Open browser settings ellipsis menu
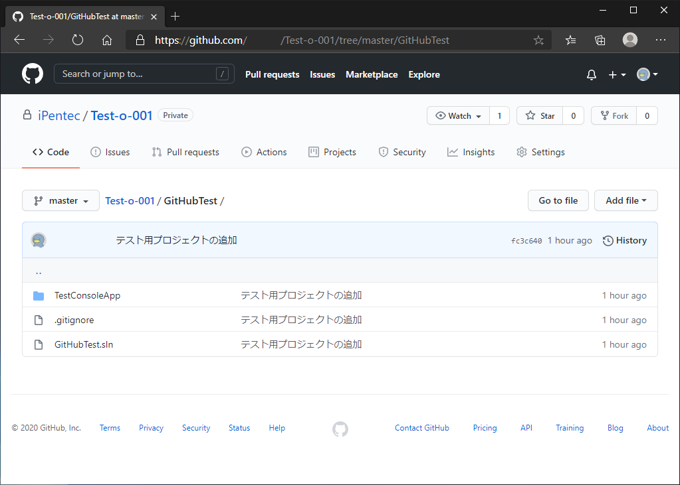Viewport: 680px width, 485px height. [660, 40]
